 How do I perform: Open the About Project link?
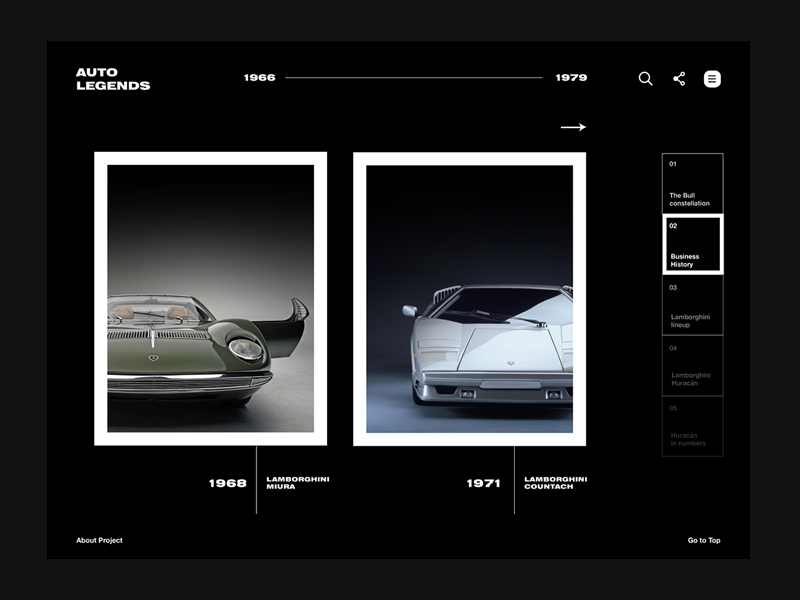[x=99, y=540]
